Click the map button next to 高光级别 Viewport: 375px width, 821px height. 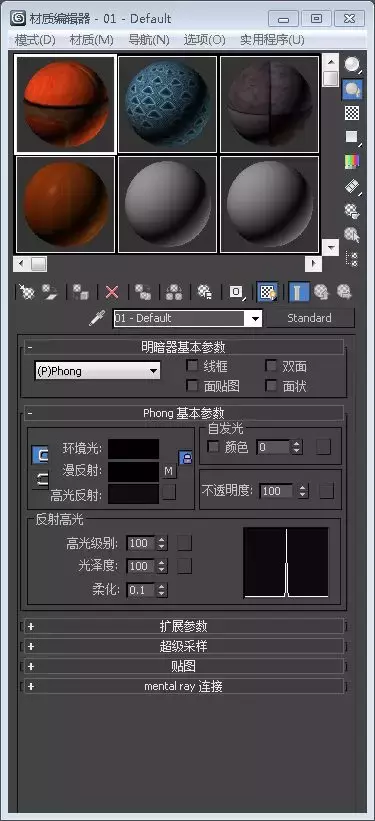(x=184, y=543)
